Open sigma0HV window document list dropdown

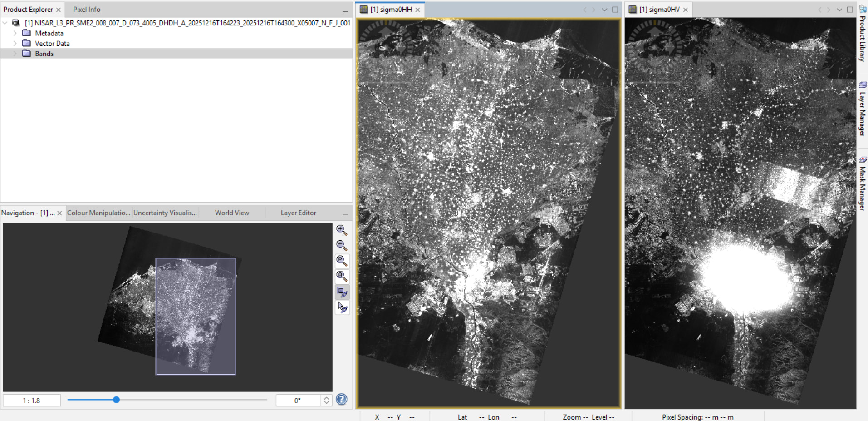coord(839,10)
